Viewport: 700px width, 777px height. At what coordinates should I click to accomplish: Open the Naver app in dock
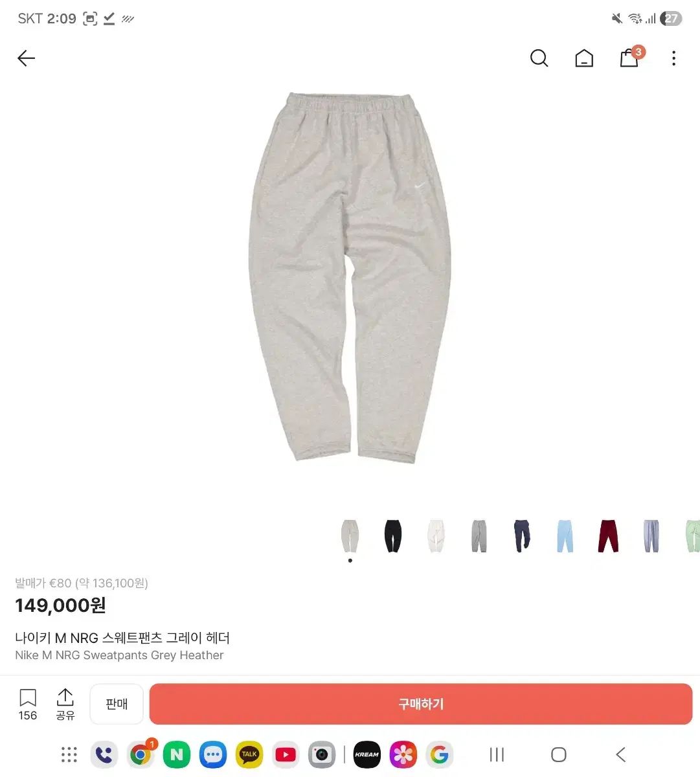coord(177,754)
